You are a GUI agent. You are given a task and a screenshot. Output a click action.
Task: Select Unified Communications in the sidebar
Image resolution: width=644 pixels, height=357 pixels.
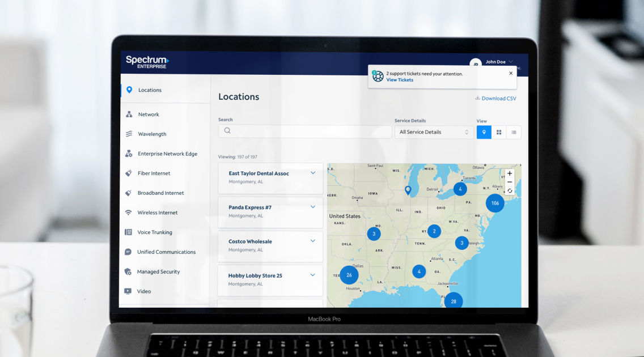166,252
